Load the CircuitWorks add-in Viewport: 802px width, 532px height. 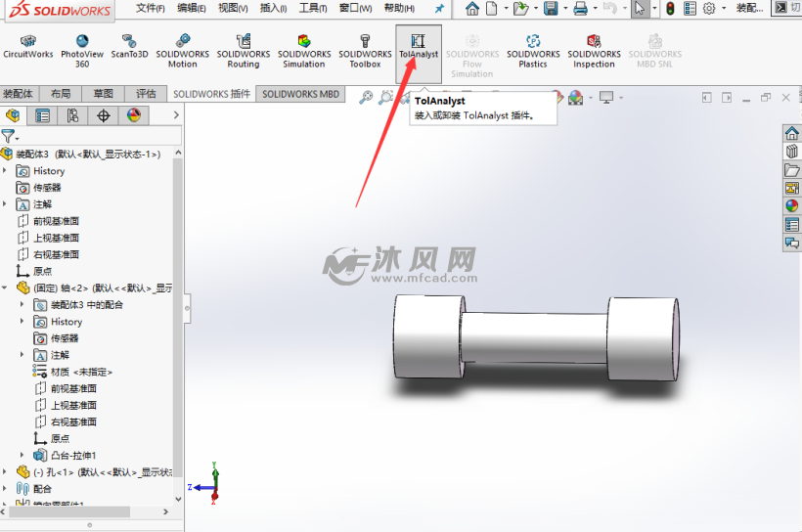[28, 47]
